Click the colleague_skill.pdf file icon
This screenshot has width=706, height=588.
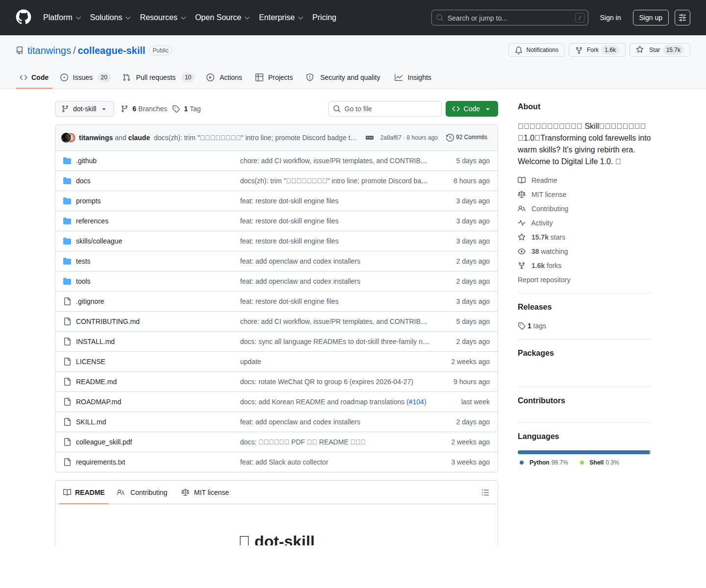pos(67,442)
